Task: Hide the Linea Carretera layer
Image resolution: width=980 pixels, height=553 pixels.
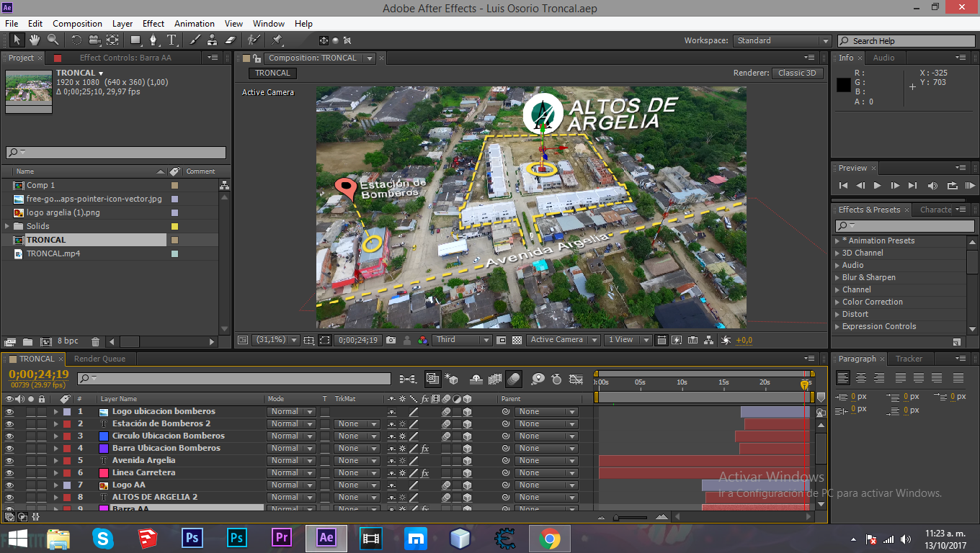Action: 9,473
